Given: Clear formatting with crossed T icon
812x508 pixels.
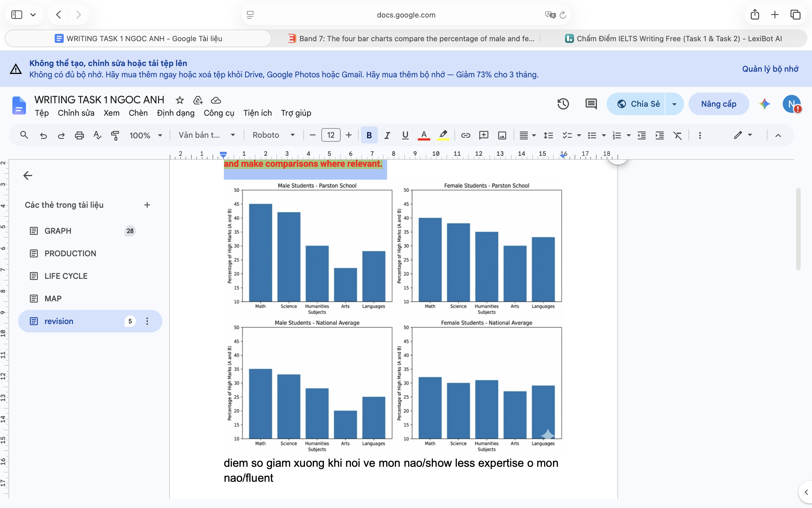Looking at the screenshot, I should [678, 135].
